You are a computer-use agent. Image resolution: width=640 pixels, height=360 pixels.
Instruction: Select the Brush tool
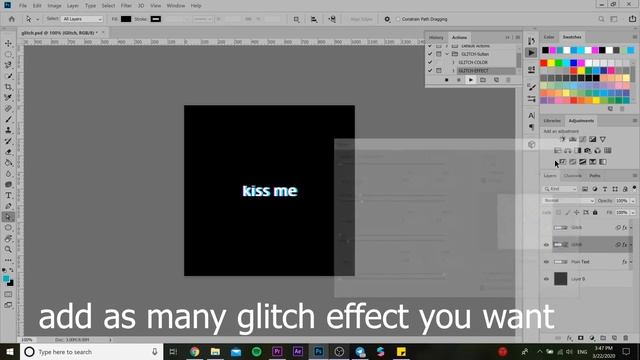click(8, 119)
